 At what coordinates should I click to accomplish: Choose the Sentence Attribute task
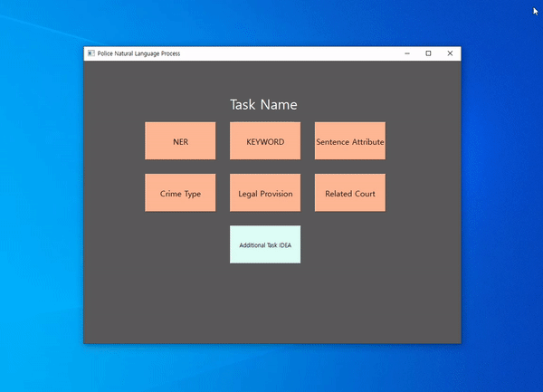point(349,141)
